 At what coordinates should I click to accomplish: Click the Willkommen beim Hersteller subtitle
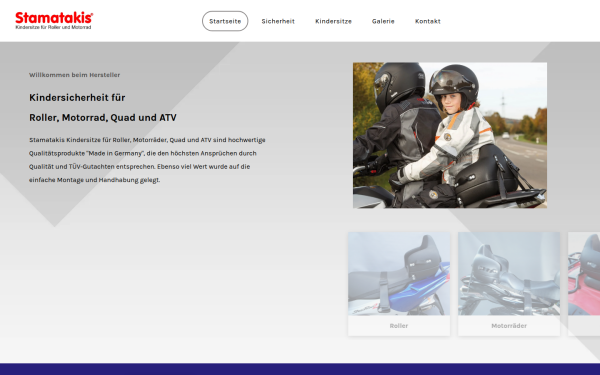75,75
